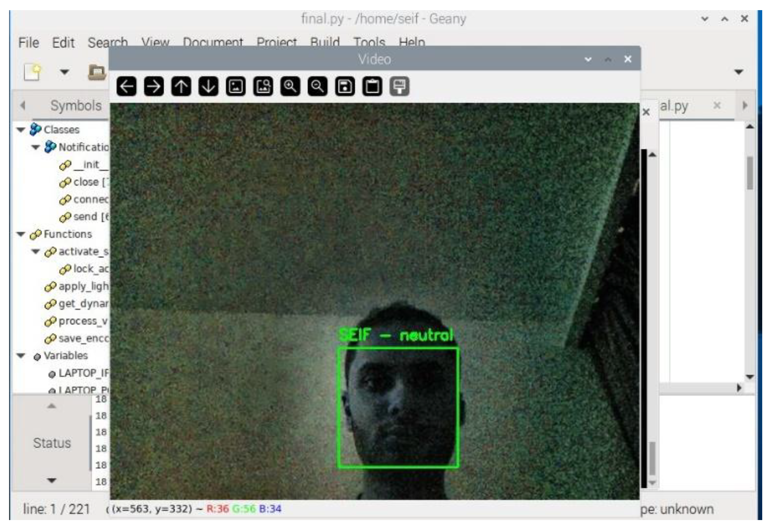This screenshot has height=532, width=772.
Task: Click the pan up arrow in Video toolbar
Action: click(x=181, y=87)
